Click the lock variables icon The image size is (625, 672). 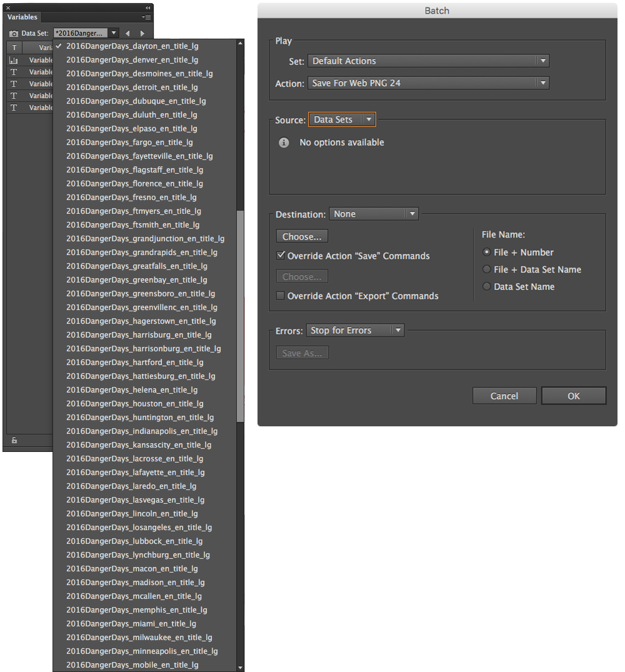click(x=14, y=440)
